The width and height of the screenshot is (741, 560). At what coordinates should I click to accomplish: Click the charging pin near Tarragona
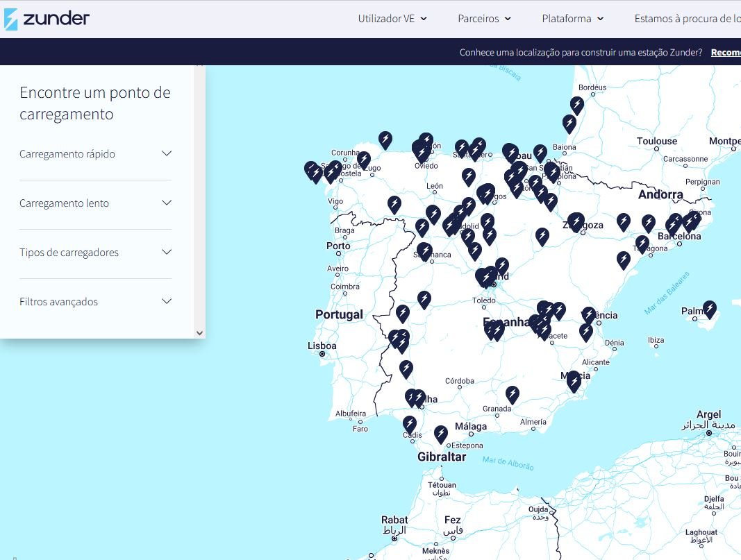coord(642,244)
